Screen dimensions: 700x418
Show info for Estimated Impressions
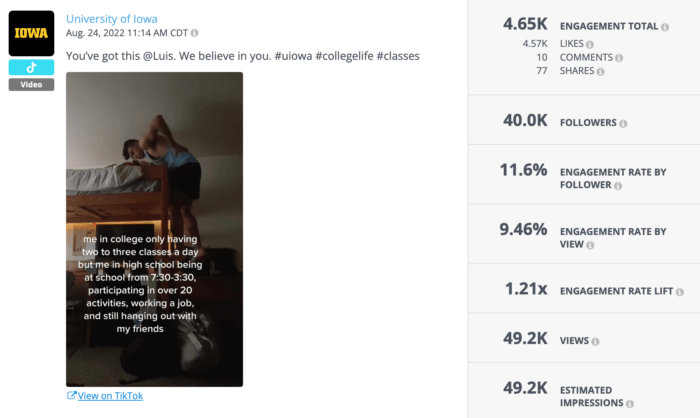click(631, 404)
